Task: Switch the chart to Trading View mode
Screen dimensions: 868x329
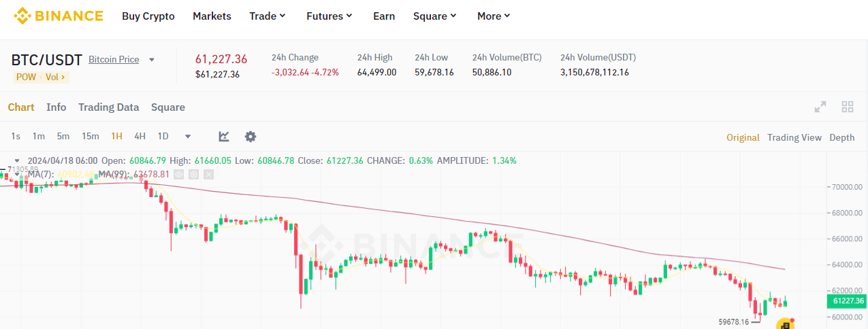Action: pyautogui.click(x=794, y=137)
